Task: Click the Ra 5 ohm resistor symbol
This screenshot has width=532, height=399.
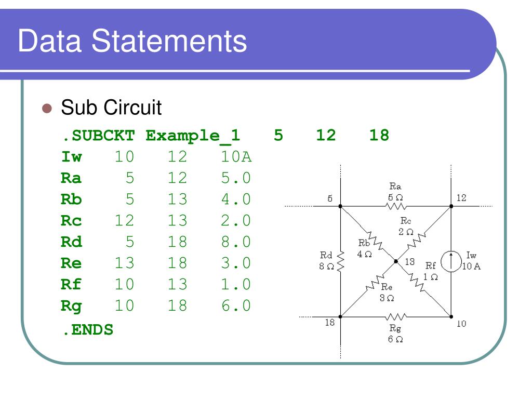Action: (x=396, y=206)
